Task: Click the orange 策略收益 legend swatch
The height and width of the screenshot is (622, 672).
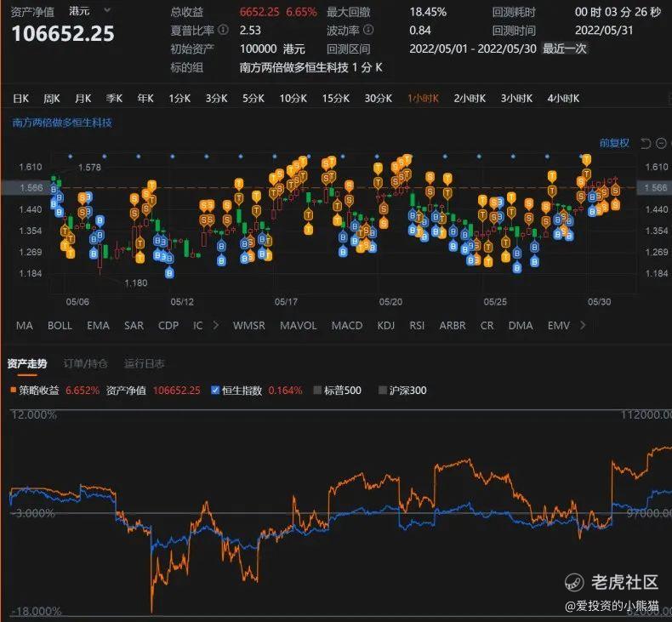Action: pyautogui.click(x=14, y=390)
